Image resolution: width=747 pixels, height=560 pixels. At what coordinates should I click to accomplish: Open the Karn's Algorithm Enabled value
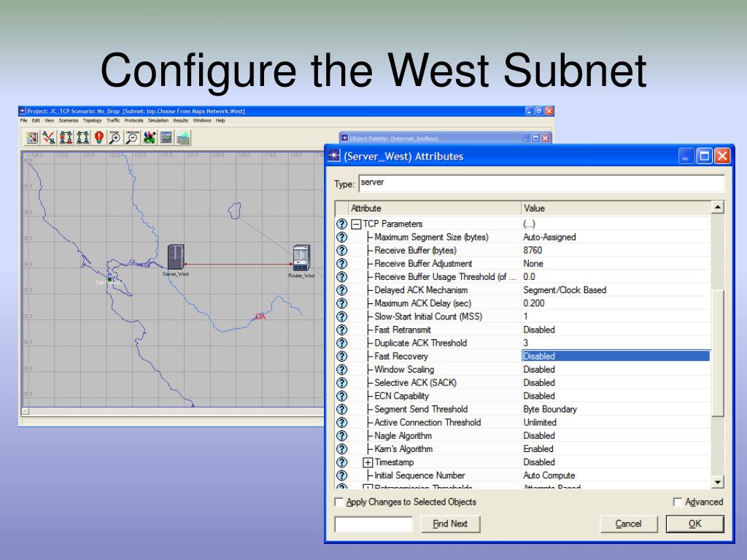pos(538,449)
